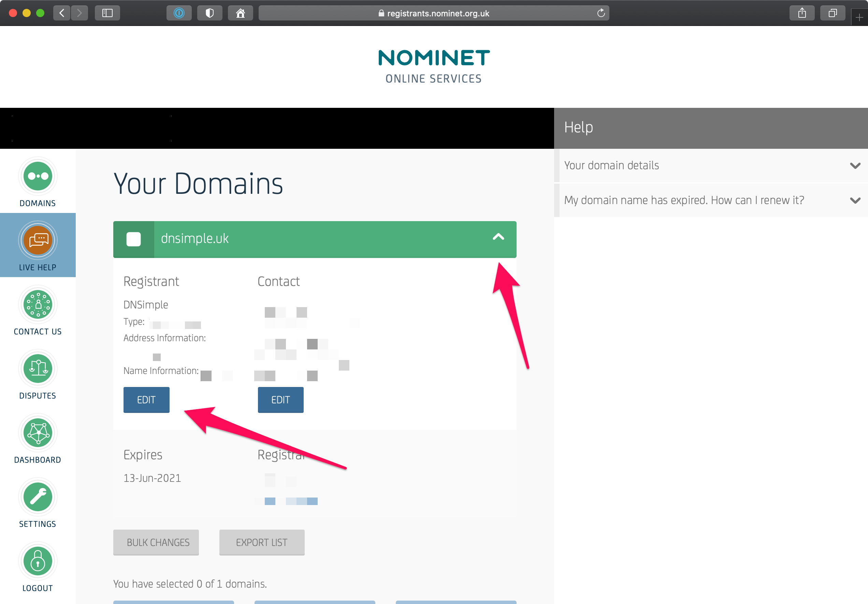This screenshot has width=868, height=604.
Task: Edit the Registrant details
Action: (146, 400)
